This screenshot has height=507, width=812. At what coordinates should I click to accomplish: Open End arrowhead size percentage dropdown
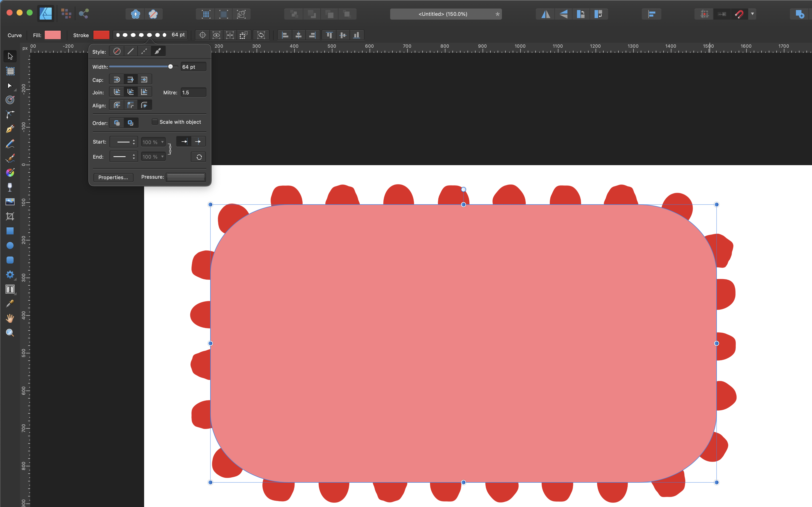coord(153,157)
